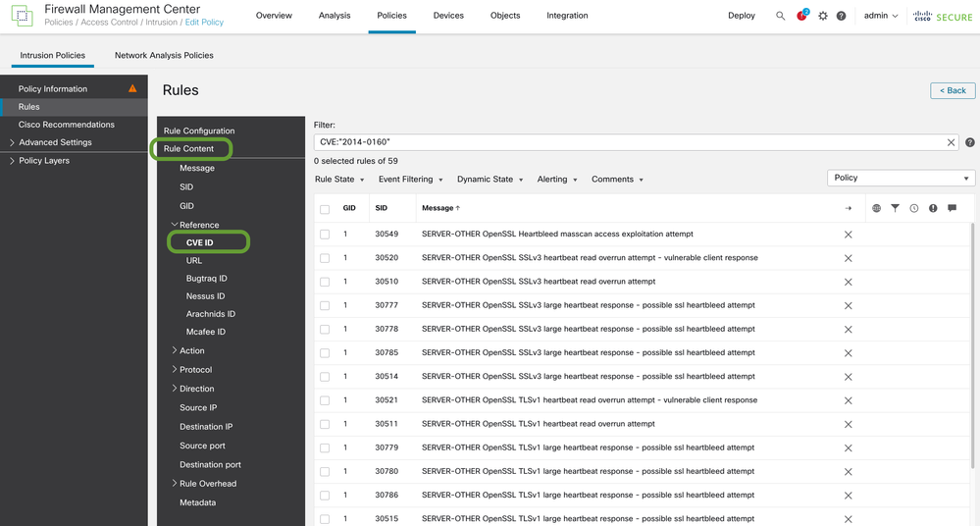Screen dimensions: 980x526
Task: Click the X state icon for SID 30520
Action: click(849, 258)
